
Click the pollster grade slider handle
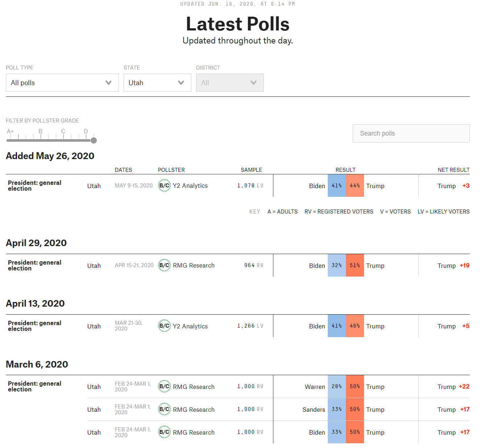coord(94,140)
